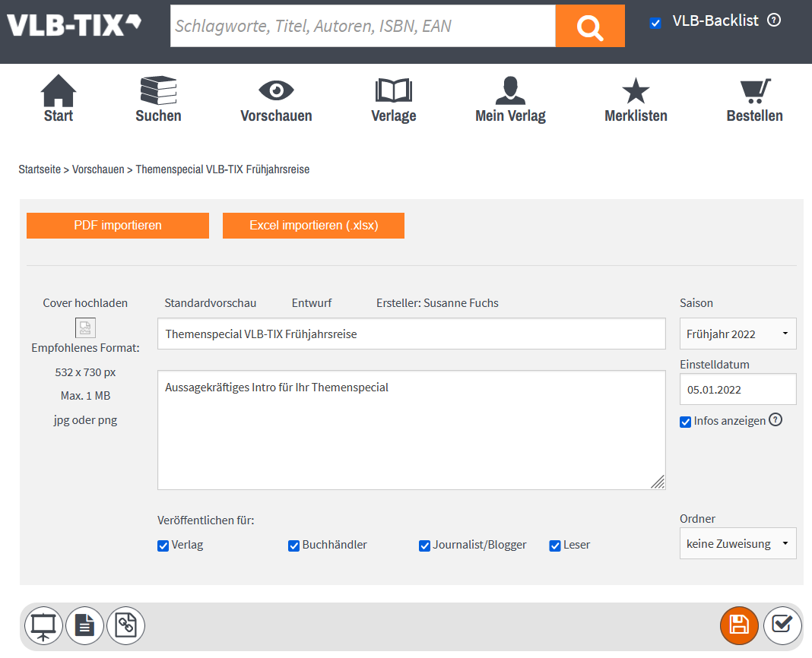Toggle the VLB-Backlist checkbox
Screen dimensions: 812x658
(655, 23)
